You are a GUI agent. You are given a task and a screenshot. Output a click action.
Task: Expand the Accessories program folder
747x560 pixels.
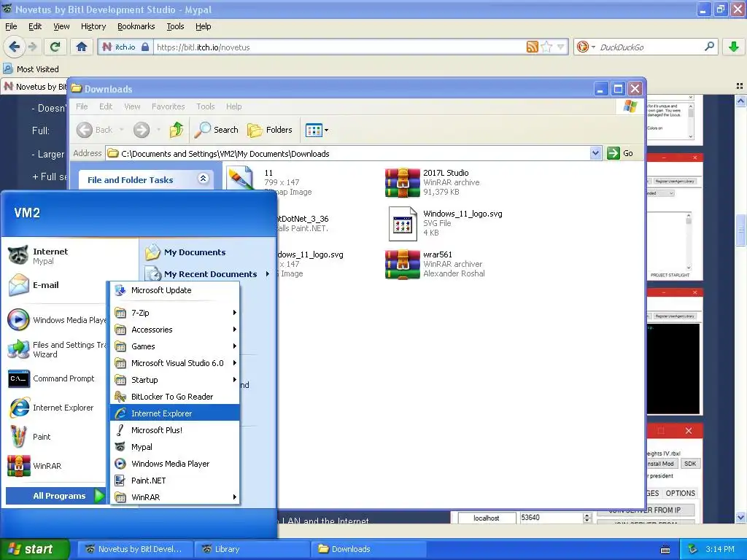(174, 330)
